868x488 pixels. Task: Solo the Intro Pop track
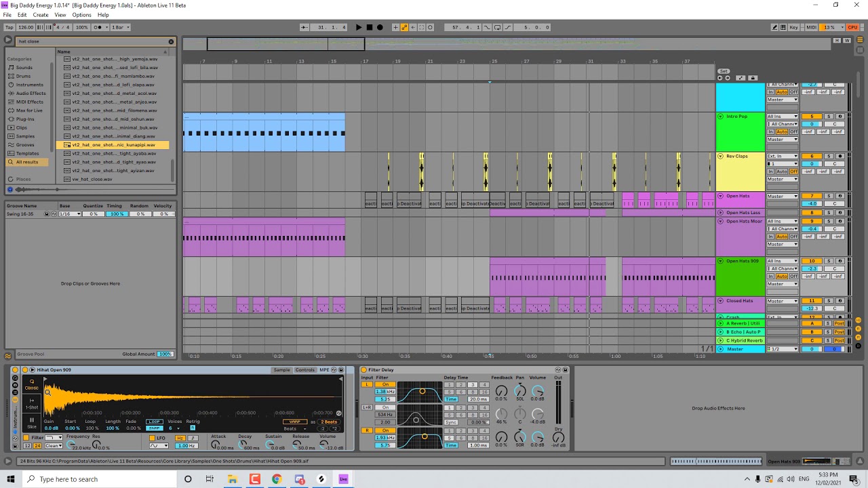click(828, 117)
